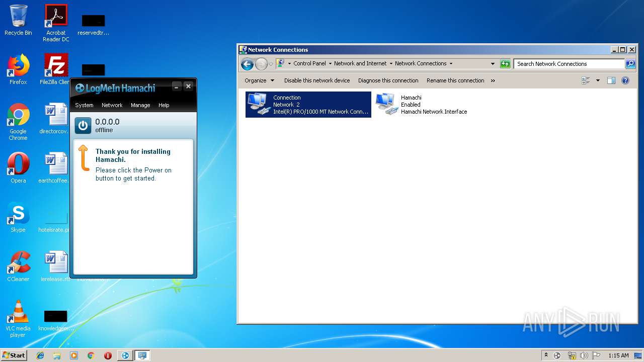Click the forward navigation arrow

261,64
